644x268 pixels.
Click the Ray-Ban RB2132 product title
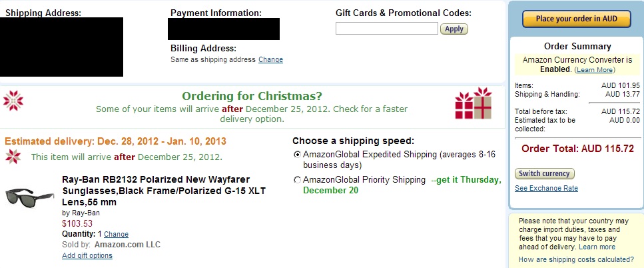164,191
